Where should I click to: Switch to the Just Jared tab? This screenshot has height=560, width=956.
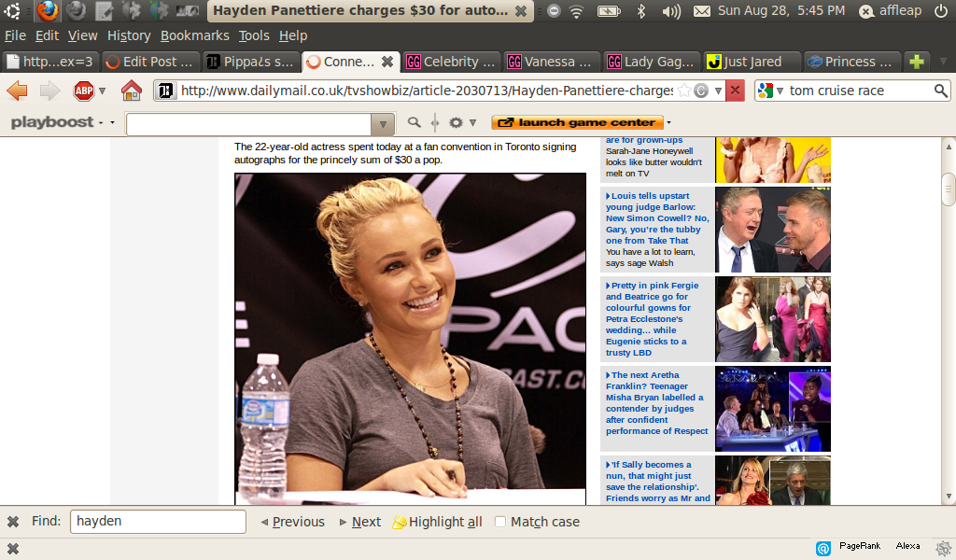[752, 62]
